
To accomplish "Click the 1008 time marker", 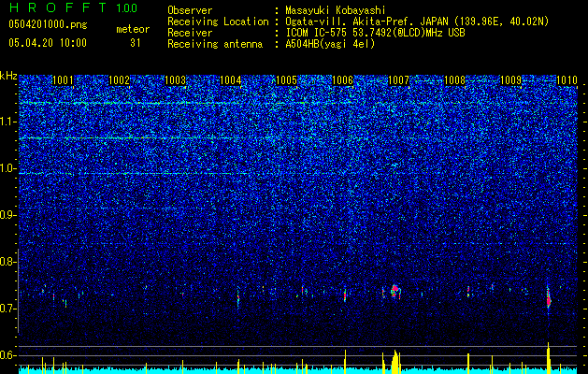I will [x=454, y=80].
